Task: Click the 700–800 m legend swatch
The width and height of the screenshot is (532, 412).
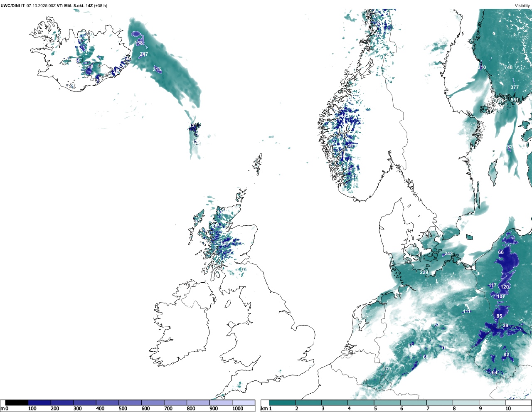Action: (x=175, y=402)
